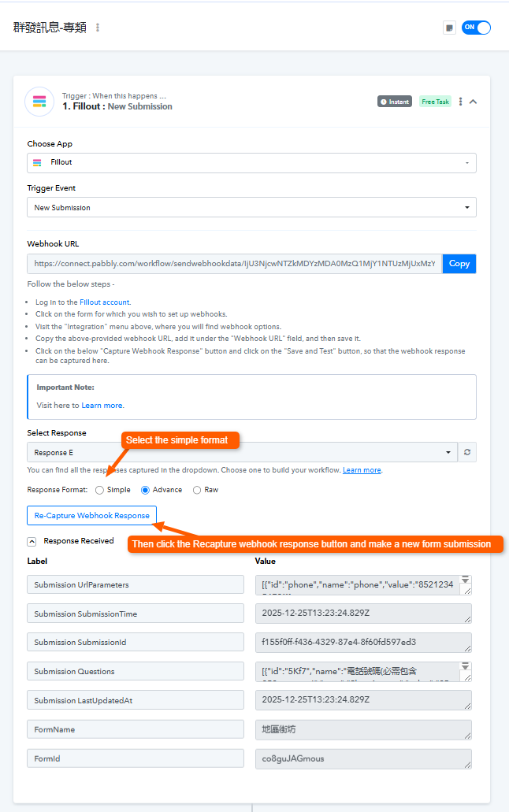Viewport: 509px width, 812px height.
Task: Open the Choose App dropdown
Action: pos(251,162)
